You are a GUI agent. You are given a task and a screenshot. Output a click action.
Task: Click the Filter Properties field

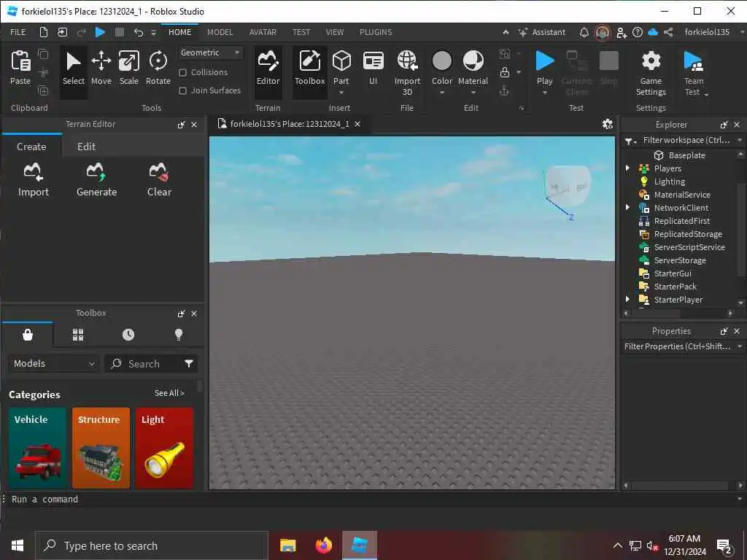(678, 346)
